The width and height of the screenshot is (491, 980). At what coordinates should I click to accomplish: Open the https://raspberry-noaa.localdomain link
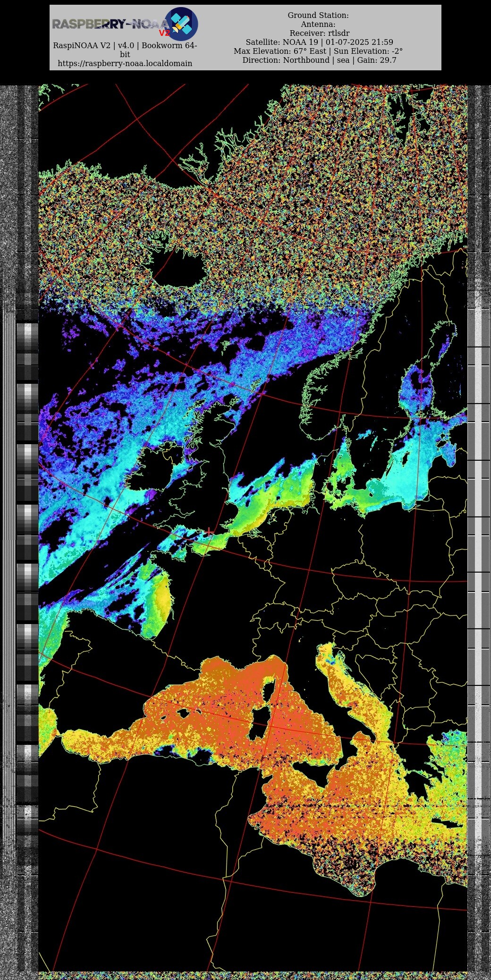click(125, 63)
